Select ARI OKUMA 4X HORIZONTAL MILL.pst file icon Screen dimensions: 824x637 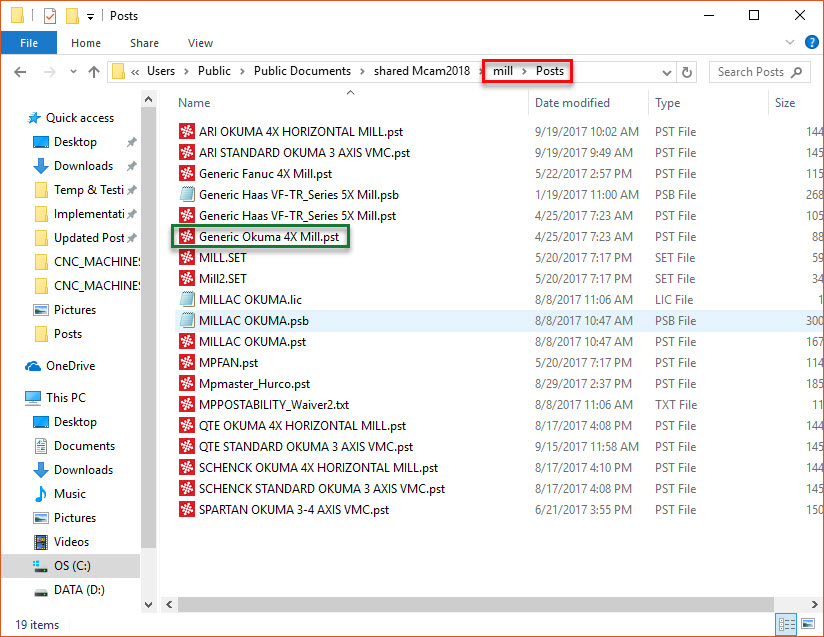point(187,131)
